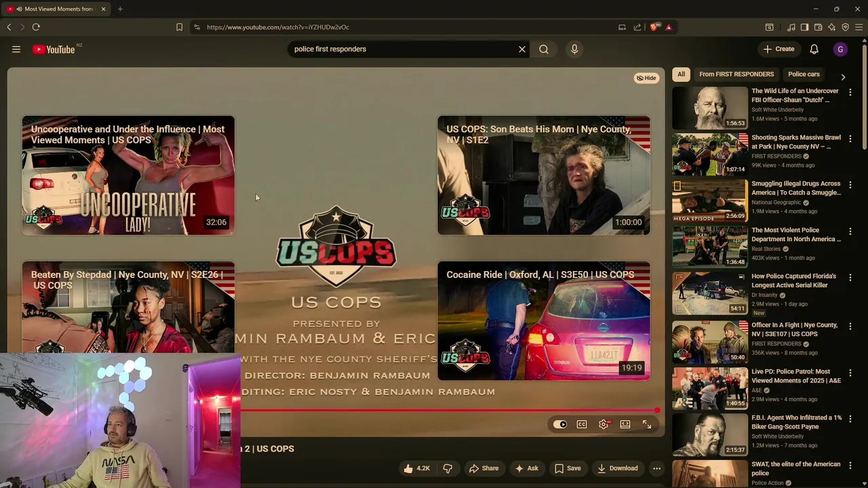
Task: Bookmark this page in the address bar
Action: click(179, 27)
